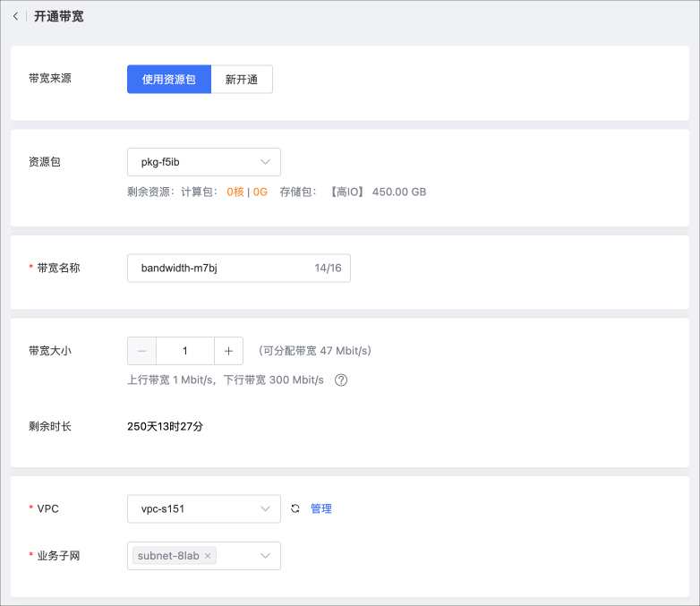700x606 pixels.
Task: Open the 业务子网 dropdown chevron
Action: pyautogui.click(x=265, y=556)
